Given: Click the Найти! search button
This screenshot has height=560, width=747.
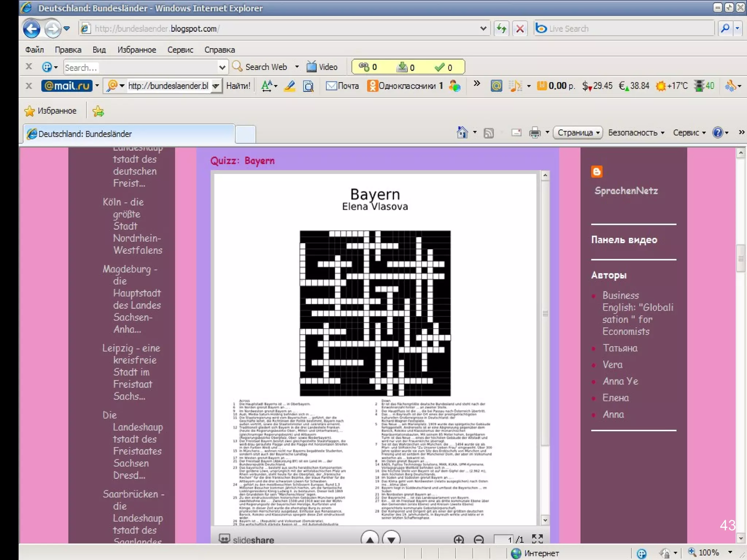Looking at the screenshot, I should [238, 86].
